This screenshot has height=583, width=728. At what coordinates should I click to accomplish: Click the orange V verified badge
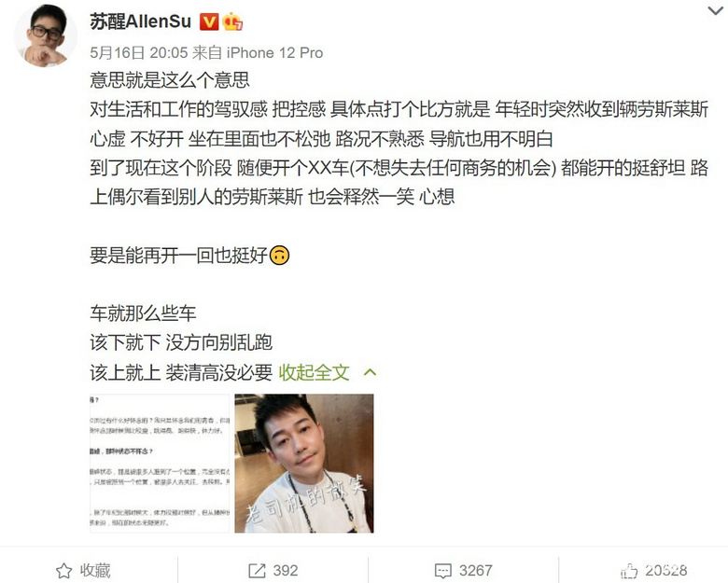point(209,21)
